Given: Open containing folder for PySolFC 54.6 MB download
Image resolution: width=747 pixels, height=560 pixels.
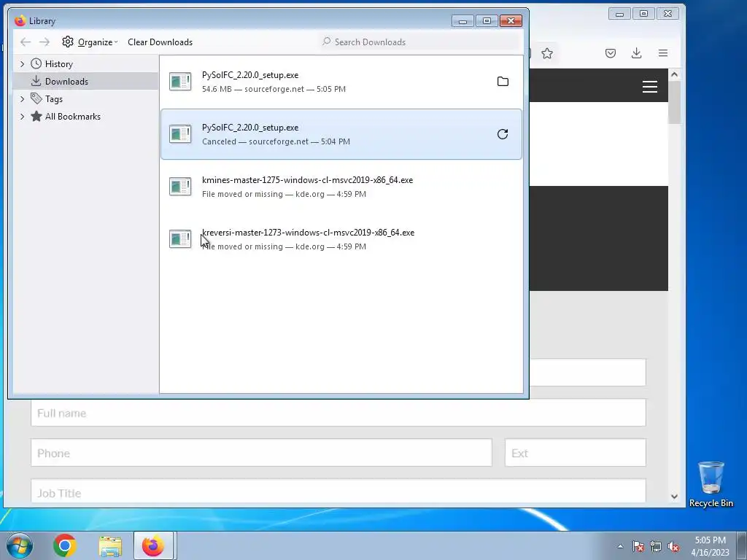Looking at the screenshot, I should (503, 82).
